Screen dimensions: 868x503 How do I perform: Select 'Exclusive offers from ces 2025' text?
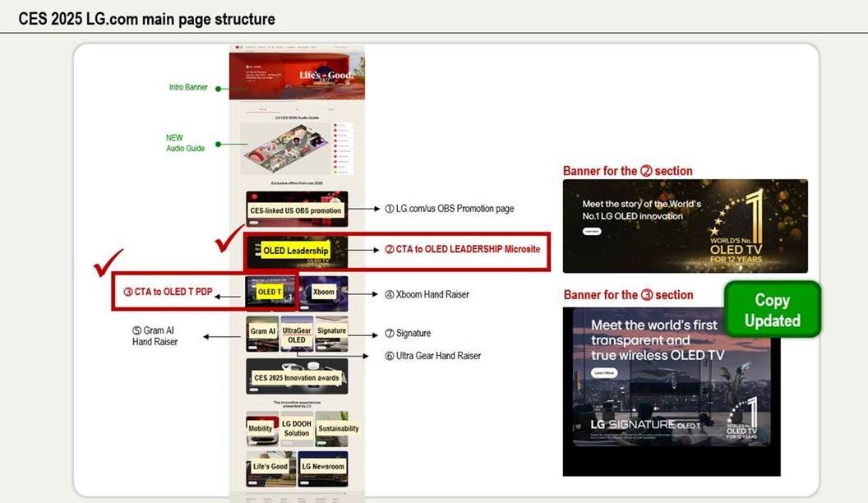[x=297, y=183]
